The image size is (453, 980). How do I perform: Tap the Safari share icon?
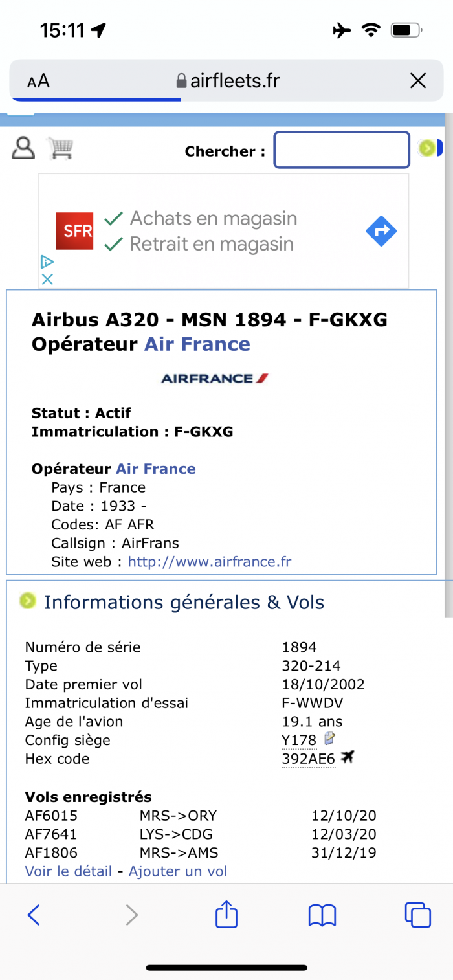(226, 915)
